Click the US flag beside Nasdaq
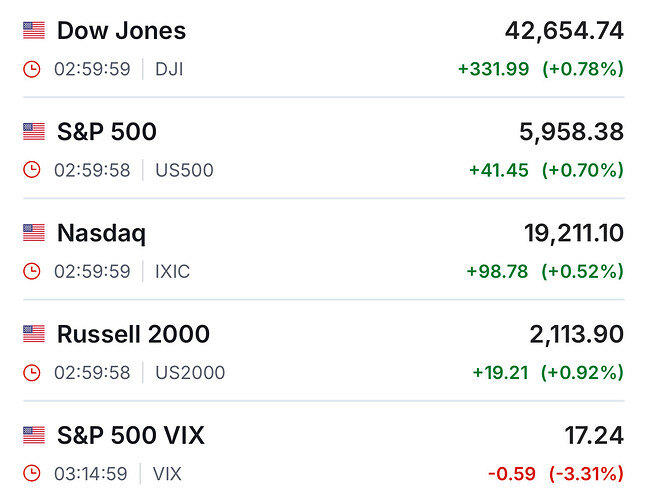The width and height of the screenshot is (649, 500). pos(34,234)
